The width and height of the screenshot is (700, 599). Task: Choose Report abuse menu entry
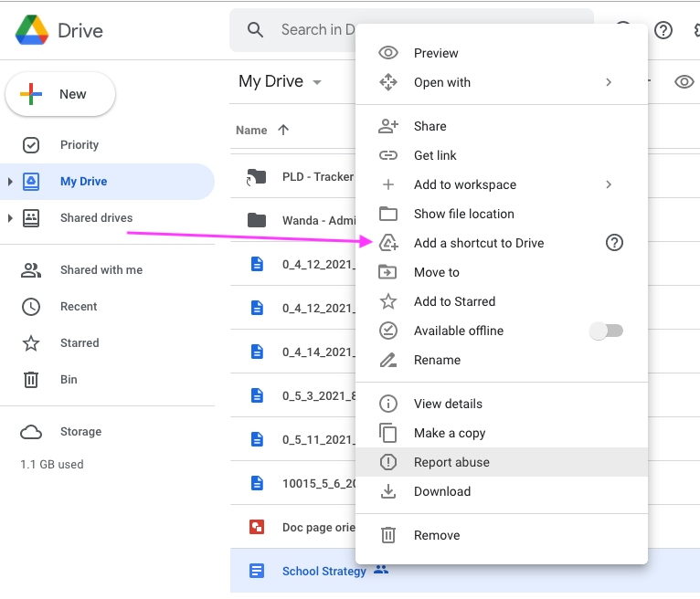(x=502, y=462)
